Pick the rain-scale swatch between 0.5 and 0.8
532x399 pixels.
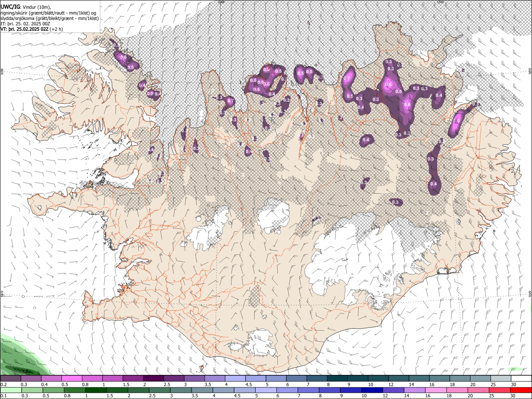pos(53,390)
